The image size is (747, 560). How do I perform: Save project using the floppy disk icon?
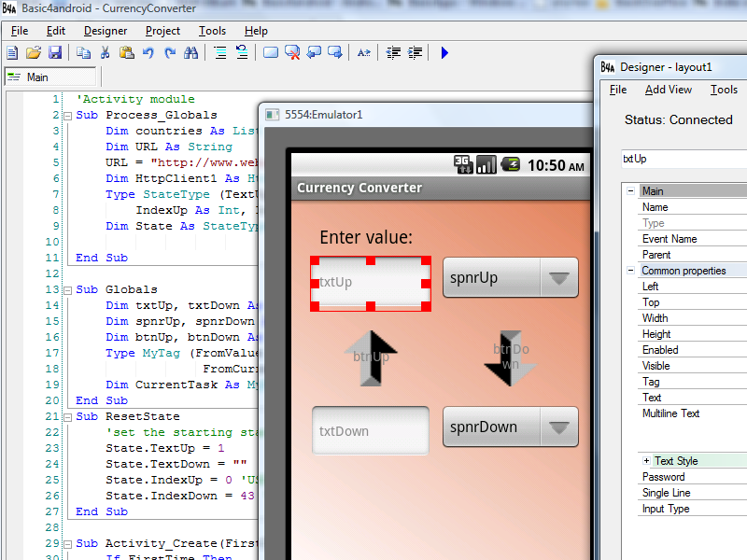(54, 53)
